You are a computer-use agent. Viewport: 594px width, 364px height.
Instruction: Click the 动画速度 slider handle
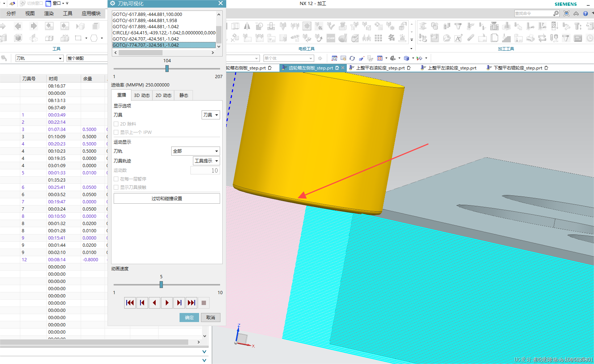pos(161,285)
